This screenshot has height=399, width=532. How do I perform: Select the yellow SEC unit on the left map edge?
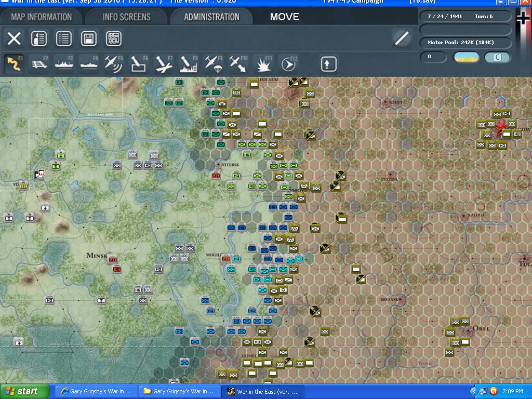[23, 186]
